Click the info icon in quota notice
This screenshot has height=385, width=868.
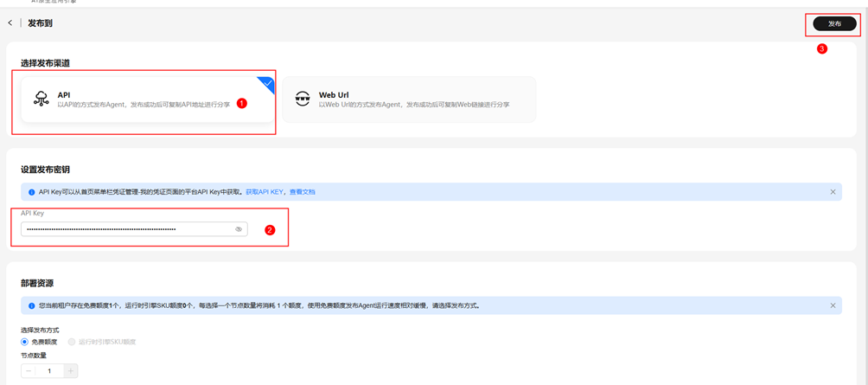[x=32, y=305]
